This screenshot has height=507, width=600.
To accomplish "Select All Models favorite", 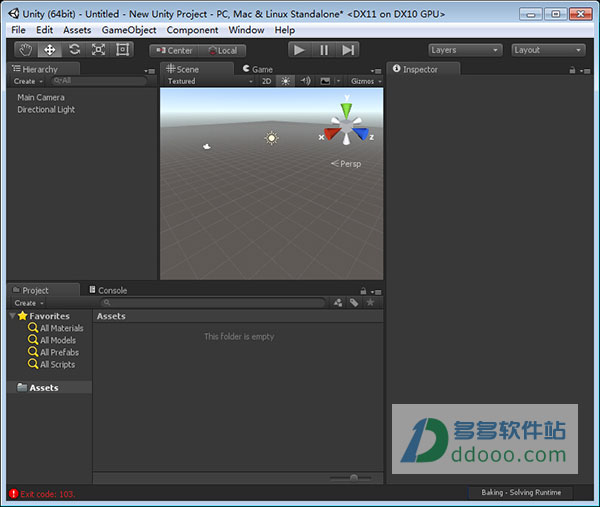I will pos(52,340).
